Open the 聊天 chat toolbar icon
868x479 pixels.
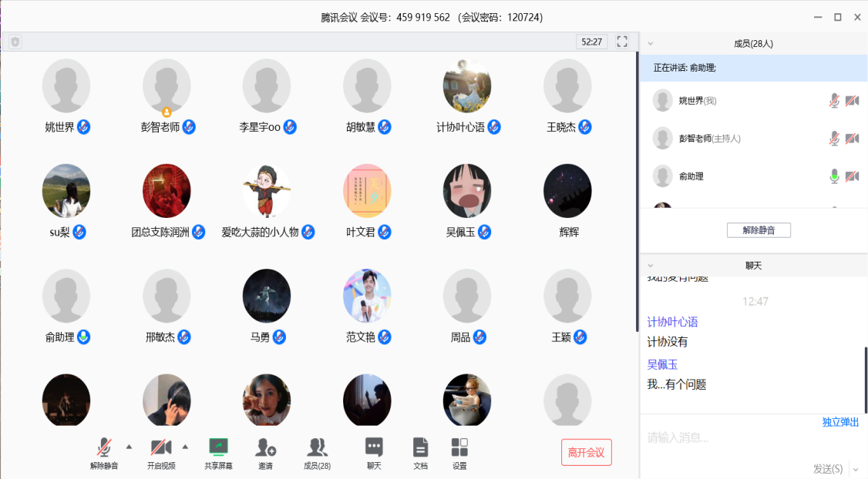click(374, 447)
